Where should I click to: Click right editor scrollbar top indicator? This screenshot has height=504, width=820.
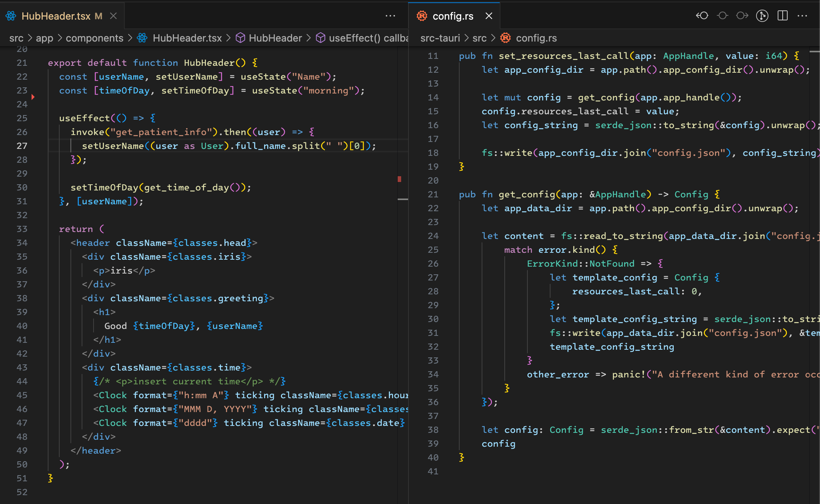click(x=815, y=51)
